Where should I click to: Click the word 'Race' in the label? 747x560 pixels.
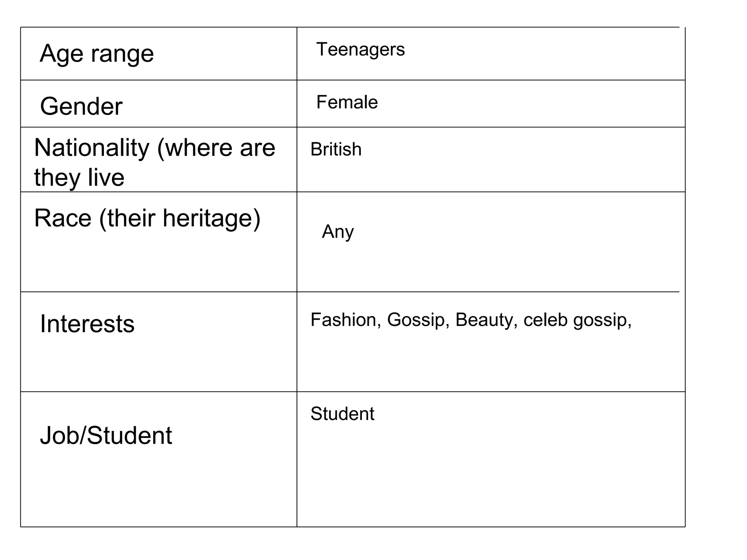pos(63,218)
